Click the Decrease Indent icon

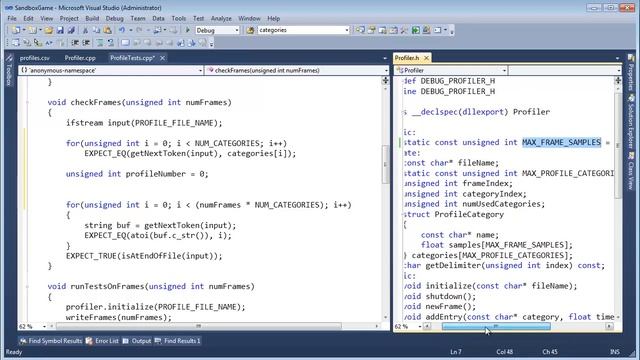point(75,43)
